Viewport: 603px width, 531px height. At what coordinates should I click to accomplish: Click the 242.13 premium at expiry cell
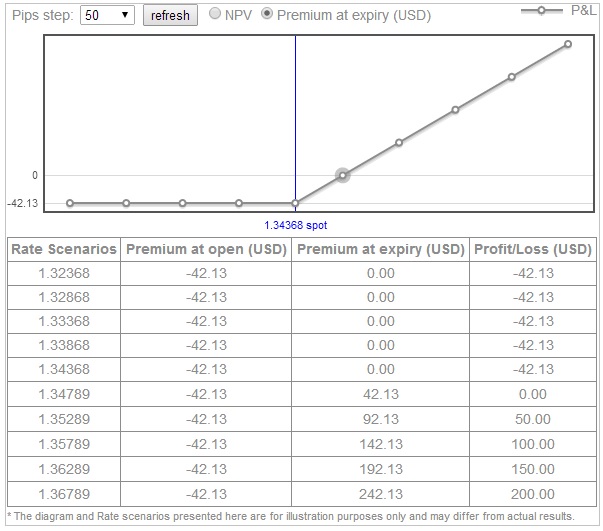click(x=381, y=493)
